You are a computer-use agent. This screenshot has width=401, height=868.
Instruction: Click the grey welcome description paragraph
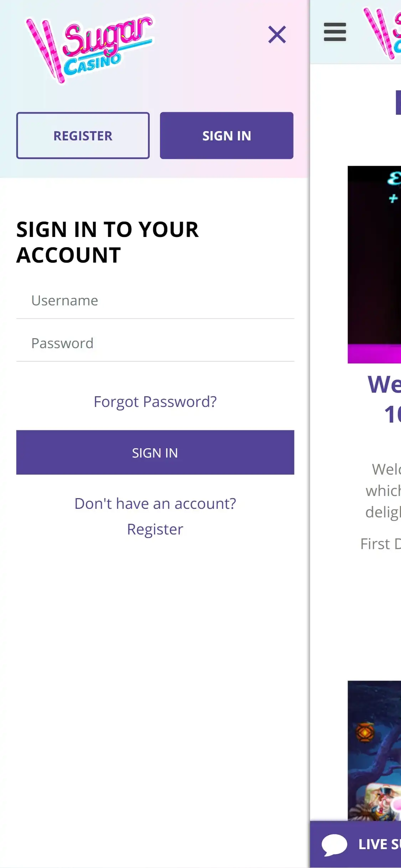tap(383, 491)
